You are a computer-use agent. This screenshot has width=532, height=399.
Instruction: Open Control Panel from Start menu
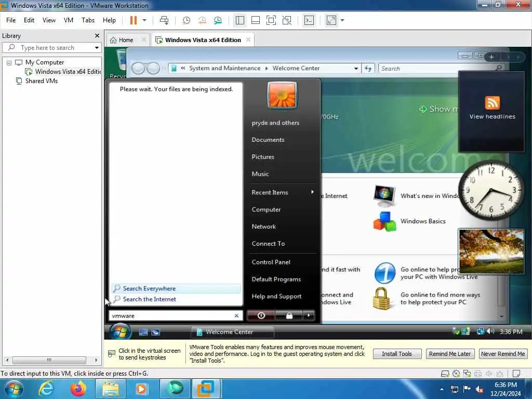tap(271, 262)
